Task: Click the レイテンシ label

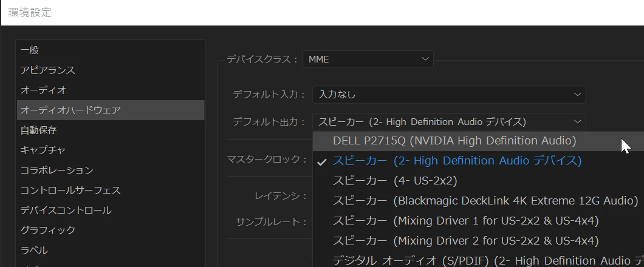Action: (x=281, y=196)
